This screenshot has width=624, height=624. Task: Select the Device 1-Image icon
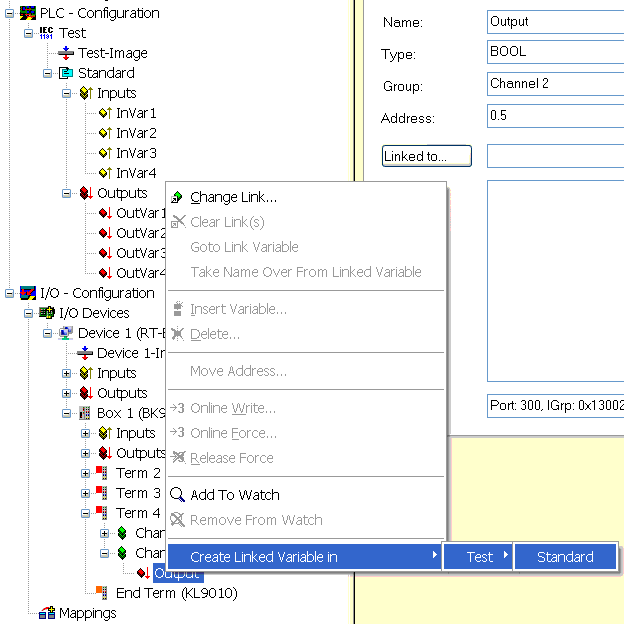click(85, 353)
